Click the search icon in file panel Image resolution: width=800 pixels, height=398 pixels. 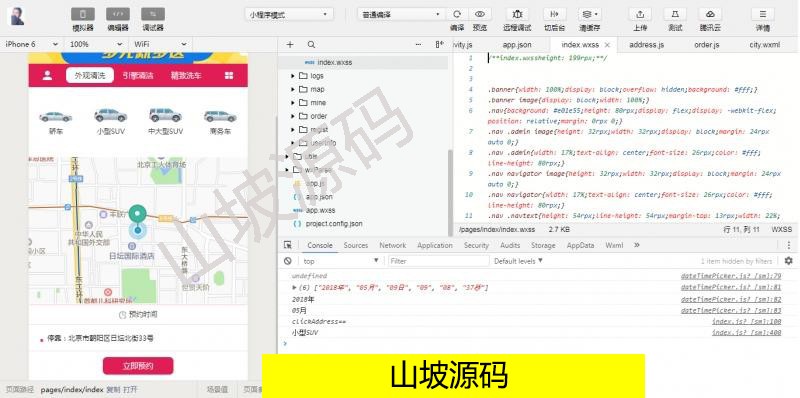coord(311,44)
